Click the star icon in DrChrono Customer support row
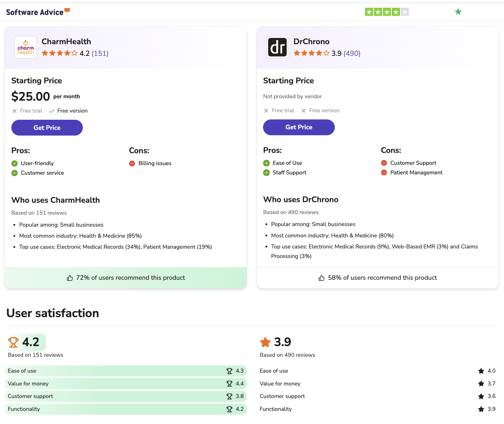The height and width of the screenshot is (424, 504). (481, 397)
